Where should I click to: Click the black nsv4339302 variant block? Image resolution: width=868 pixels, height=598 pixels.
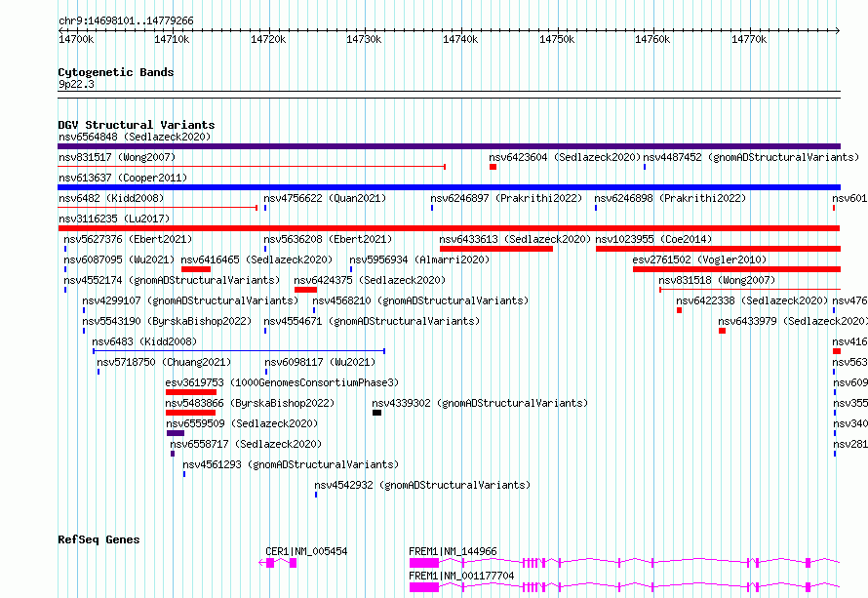point(377,413)
